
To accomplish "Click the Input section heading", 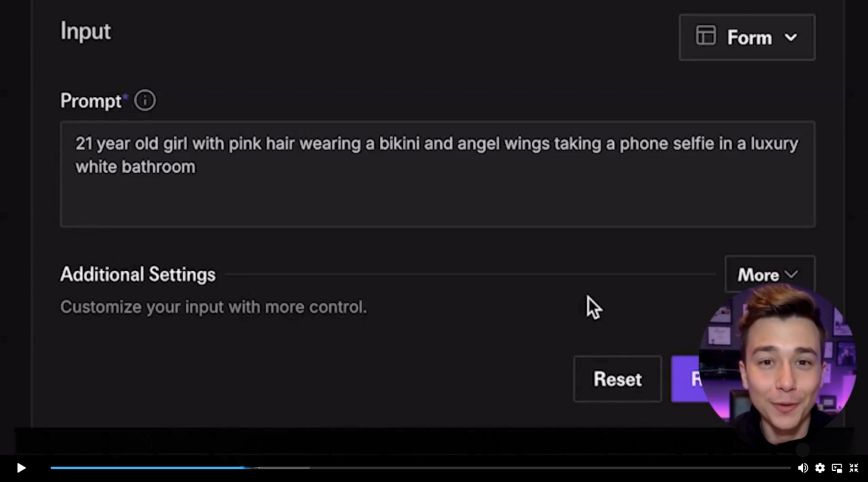I will coord(85,31).
